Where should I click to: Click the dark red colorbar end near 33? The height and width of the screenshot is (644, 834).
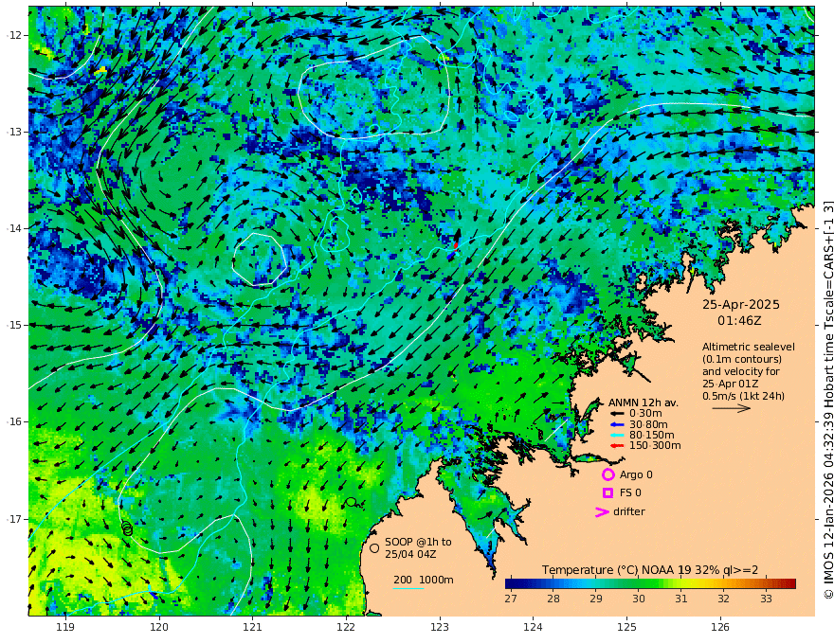pyautogui.click(x=788, y=583)
